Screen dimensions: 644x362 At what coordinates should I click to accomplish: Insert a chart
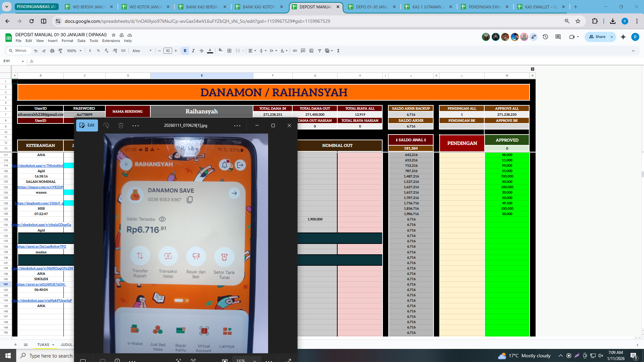click(x=311, y=51)
